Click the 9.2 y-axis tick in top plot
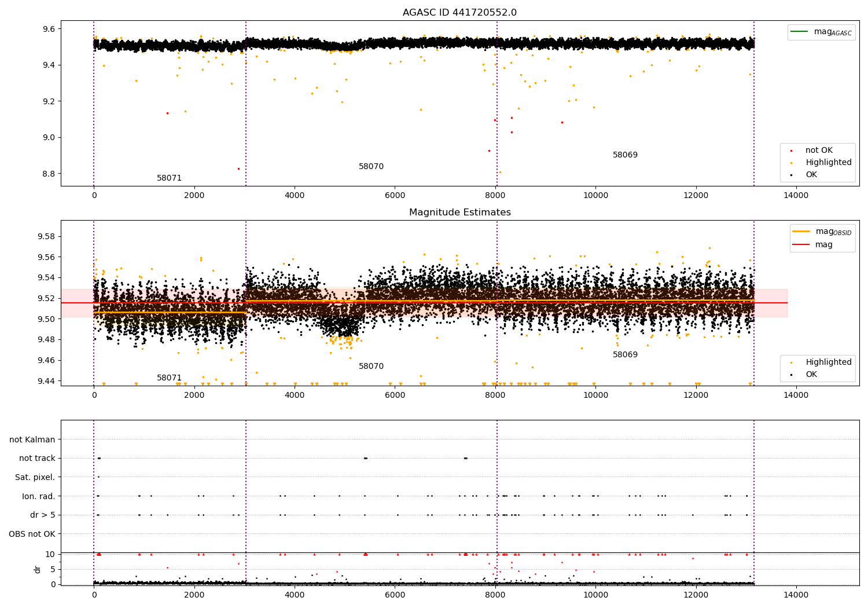 click(49, 101)
